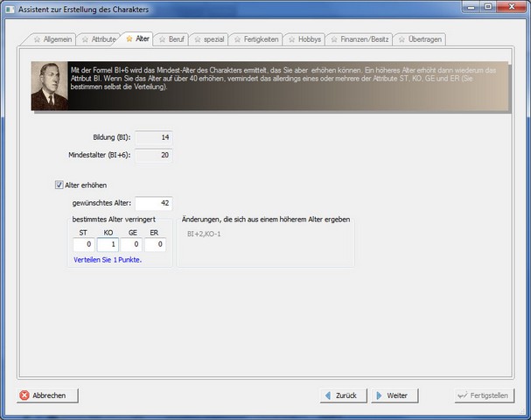Screen dimensions: 531x420
Task: Open the spezial tab
Action: pos(209,39)
